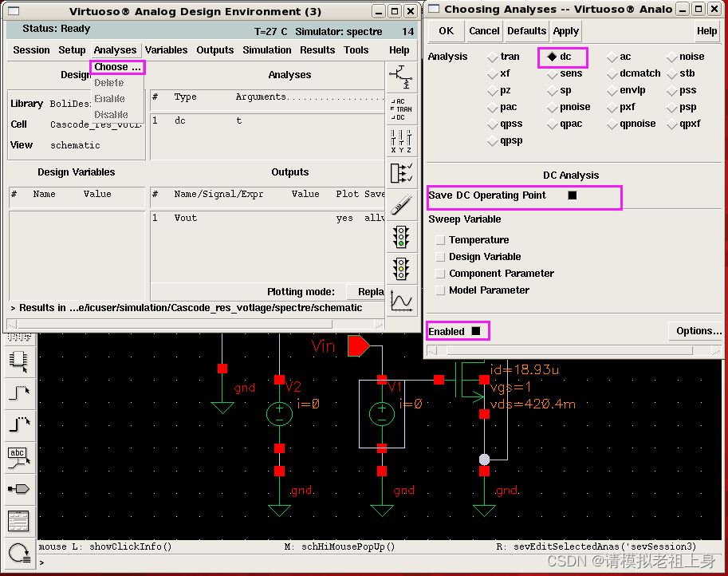
Task: Select the tran analysis option
Action: click(x=492, y=57)
